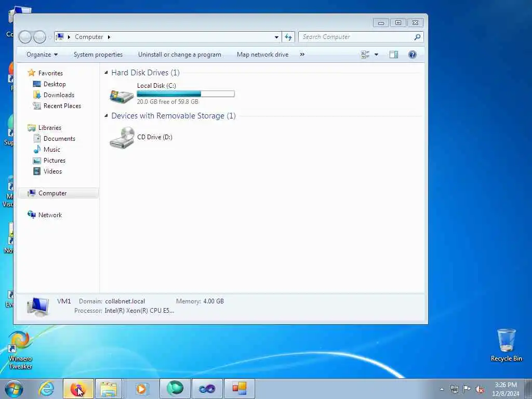
Task: Launch Internet Explorer from the taskbar
Action: (x=46, y=389)
